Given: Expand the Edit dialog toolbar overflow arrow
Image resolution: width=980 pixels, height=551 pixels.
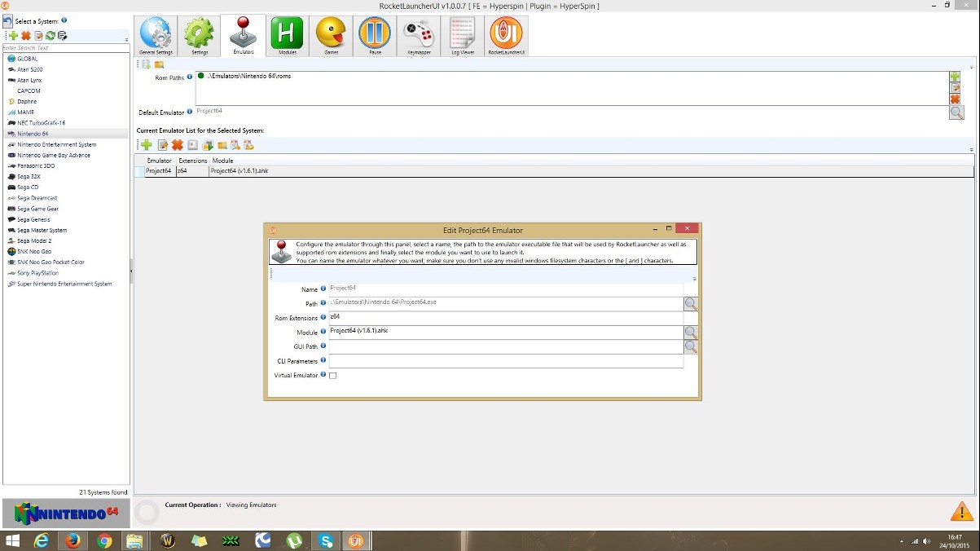Looking at the screenshot, I should pos(695,279).
